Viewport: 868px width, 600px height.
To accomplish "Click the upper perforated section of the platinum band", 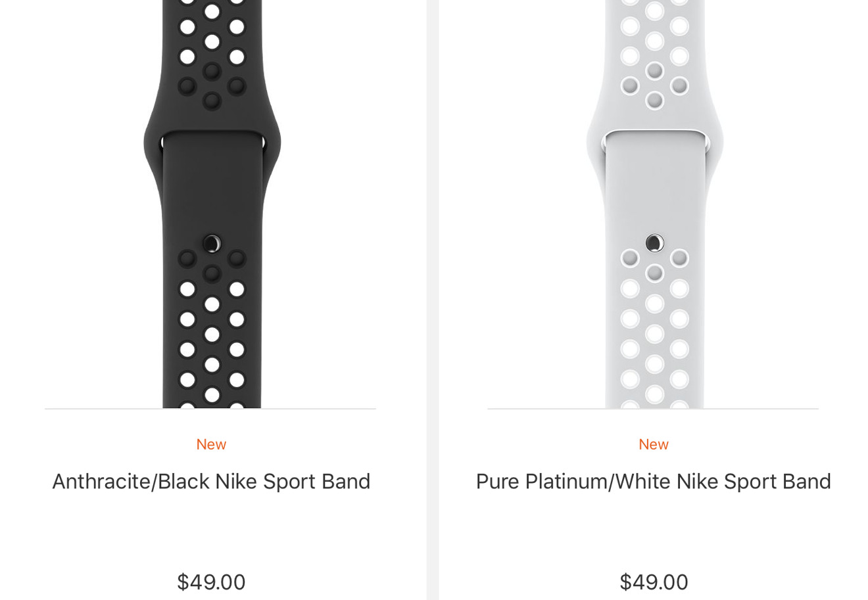I will coord(654,49).
